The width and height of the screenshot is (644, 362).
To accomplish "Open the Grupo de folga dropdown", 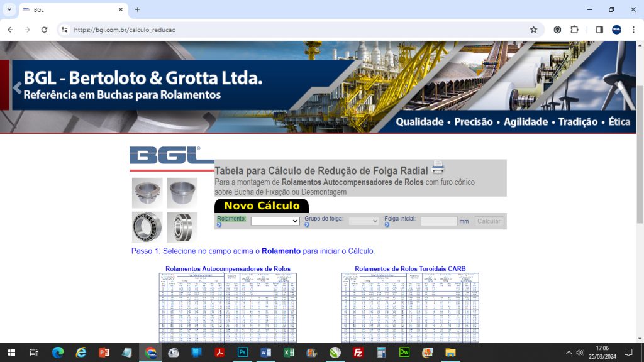I will 364,221.
